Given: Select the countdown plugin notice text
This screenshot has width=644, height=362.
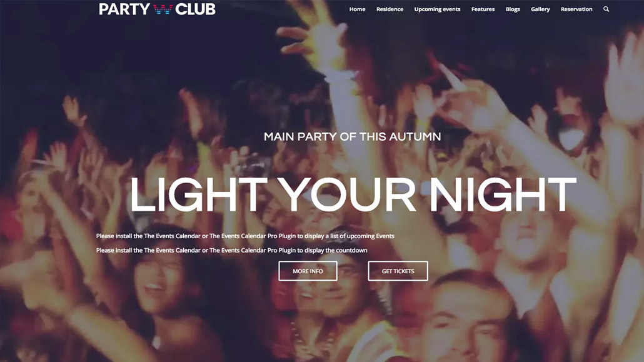Looking at the screenshot, I should coord(231,250).
